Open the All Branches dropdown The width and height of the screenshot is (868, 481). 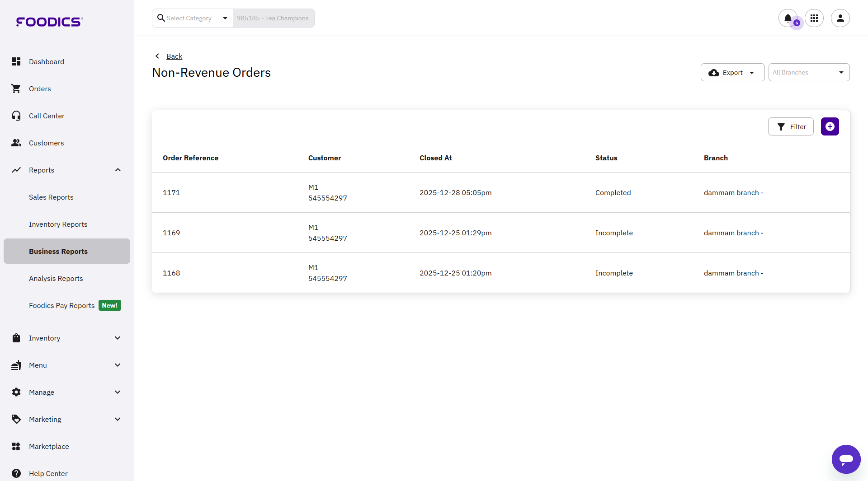click(808, 73)
